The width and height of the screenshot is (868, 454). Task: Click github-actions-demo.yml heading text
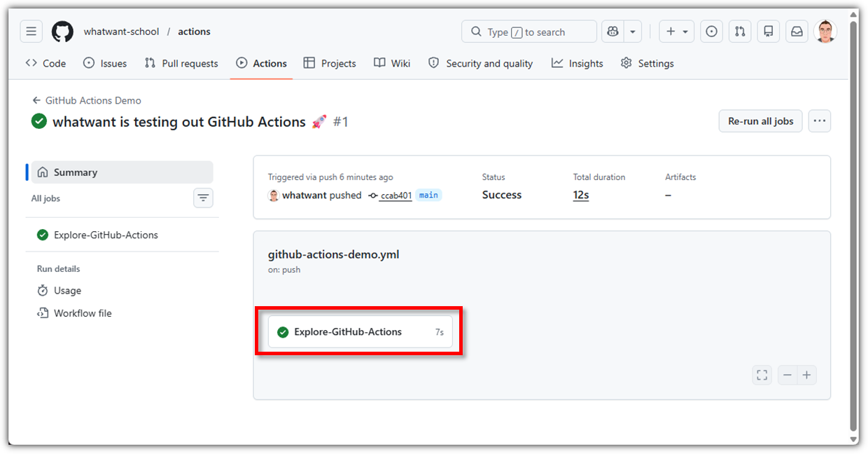click(x=333, y=254)
